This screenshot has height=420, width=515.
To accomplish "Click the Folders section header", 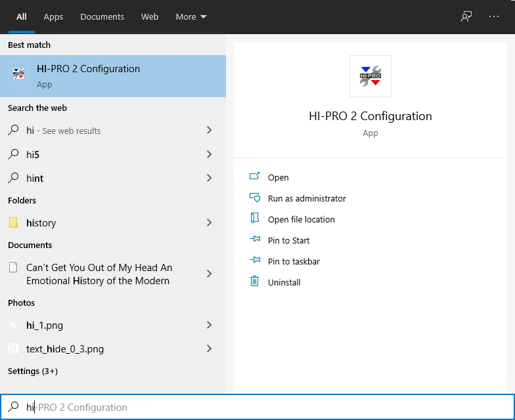I will 22,201.
